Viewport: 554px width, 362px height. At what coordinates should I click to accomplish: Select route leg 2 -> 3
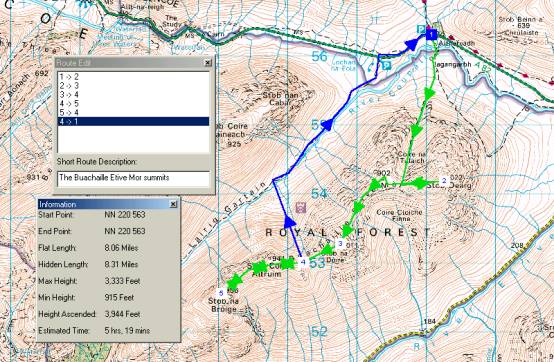coord(133,85)
